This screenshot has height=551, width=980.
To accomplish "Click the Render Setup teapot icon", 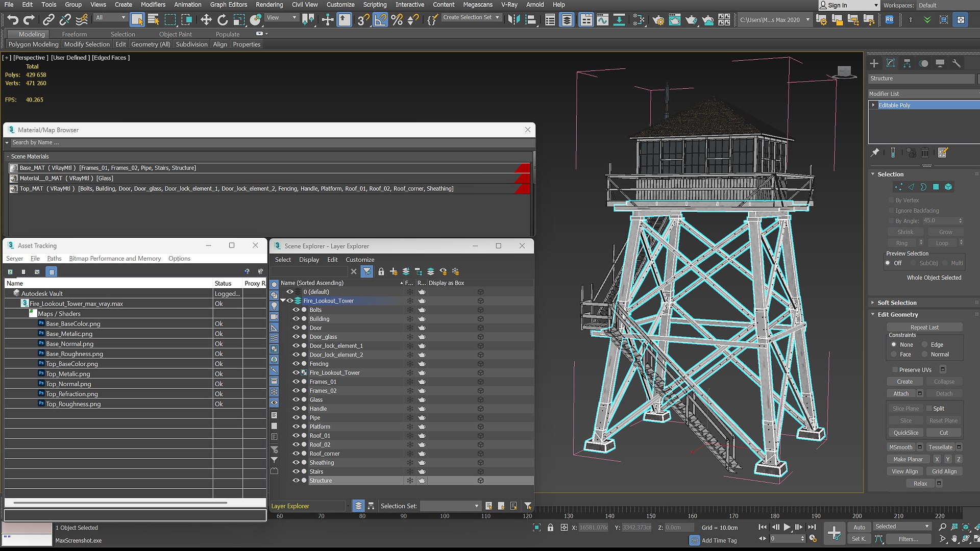I will point(658,20).
